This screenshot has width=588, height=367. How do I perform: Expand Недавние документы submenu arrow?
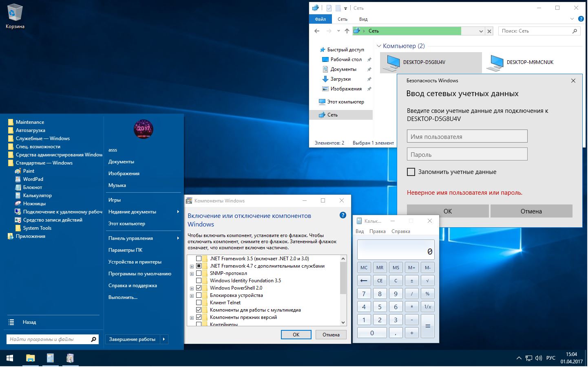tap(178, 212)
